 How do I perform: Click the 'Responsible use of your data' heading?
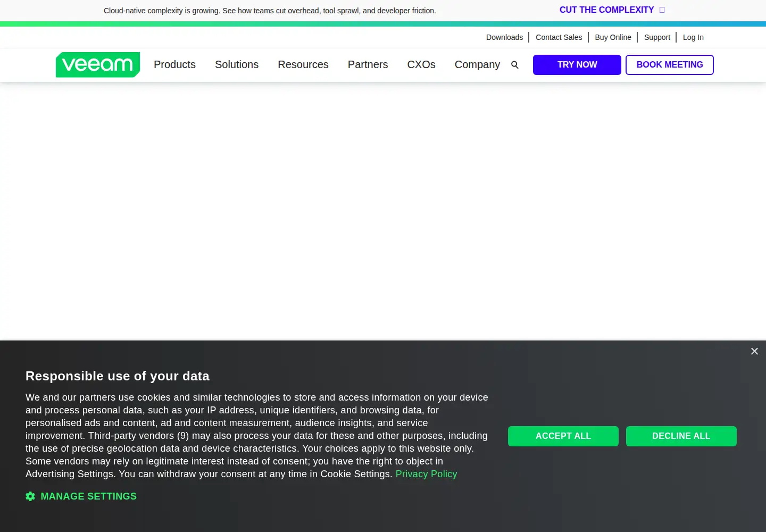pyautogui.click(x=118, y=376)
